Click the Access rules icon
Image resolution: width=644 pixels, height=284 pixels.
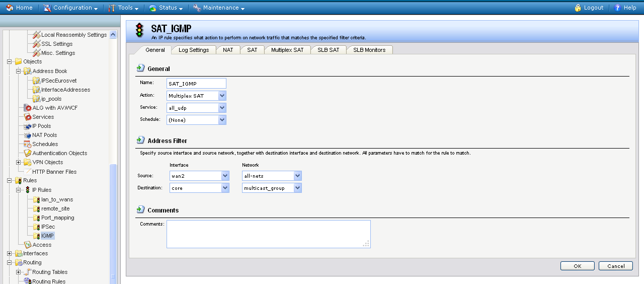(28, 245)
